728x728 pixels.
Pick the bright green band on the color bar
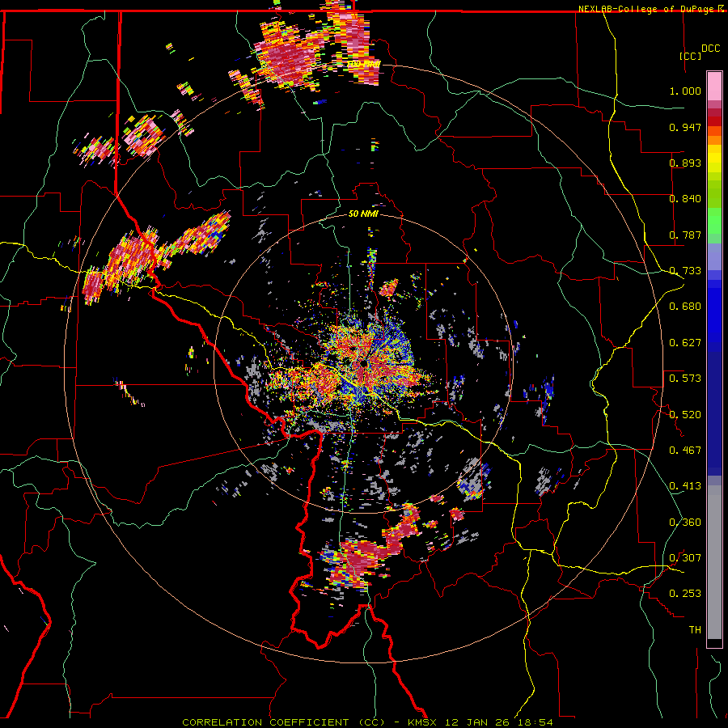click(714, 220)
